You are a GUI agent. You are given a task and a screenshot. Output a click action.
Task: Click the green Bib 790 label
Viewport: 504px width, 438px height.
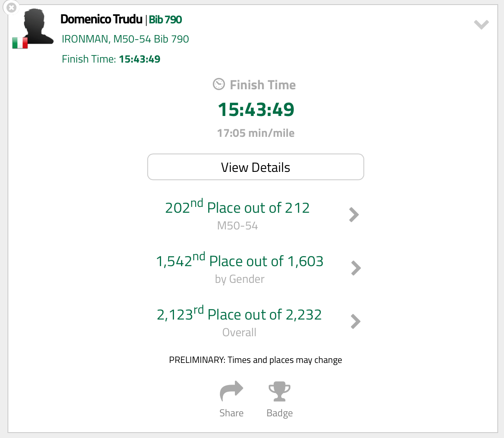166,20
